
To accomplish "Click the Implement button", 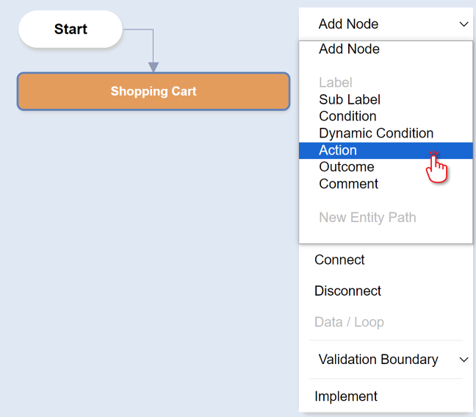I will 346,396.
